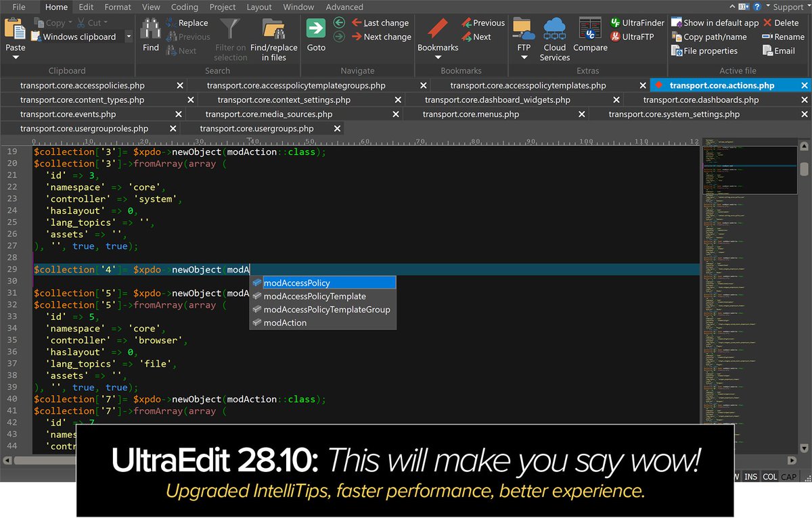Select modAccessPolicyTemplateGroup suggestion

coord(323,310)
